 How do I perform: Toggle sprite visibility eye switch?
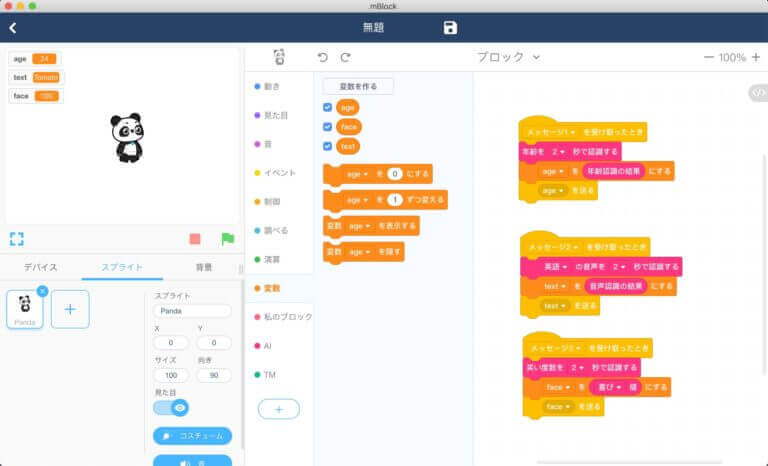click(171, 408)
